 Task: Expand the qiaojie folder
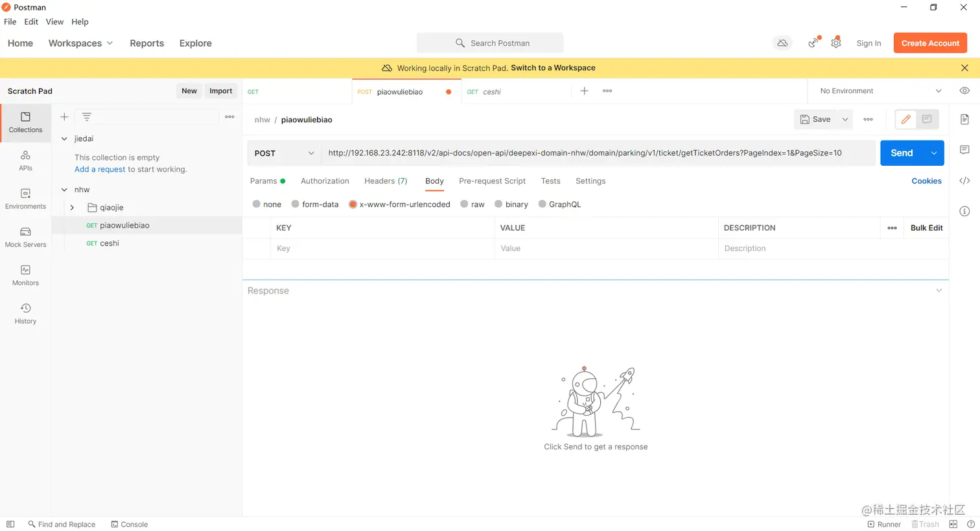(72, 208)
